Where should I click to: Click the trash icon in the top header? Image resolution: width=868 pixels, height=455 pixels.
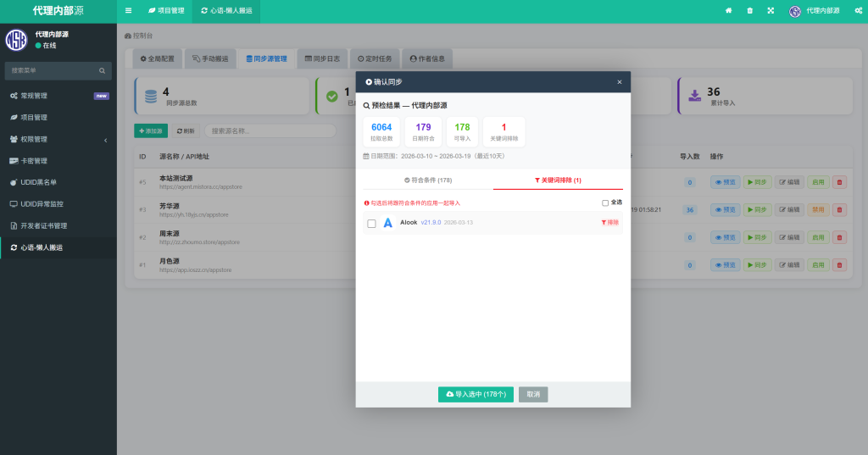(x=749, y=11)
